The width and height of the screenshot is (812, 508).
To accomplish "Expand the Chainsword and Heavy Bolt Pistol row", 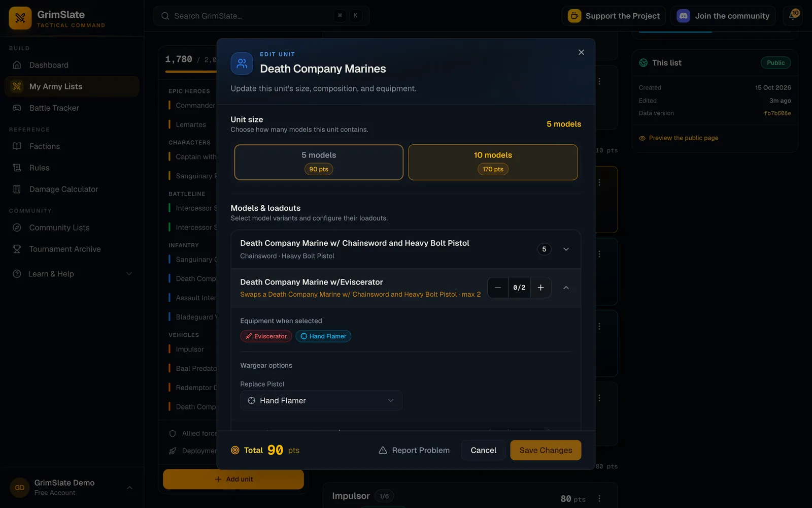I will point(566,249).
